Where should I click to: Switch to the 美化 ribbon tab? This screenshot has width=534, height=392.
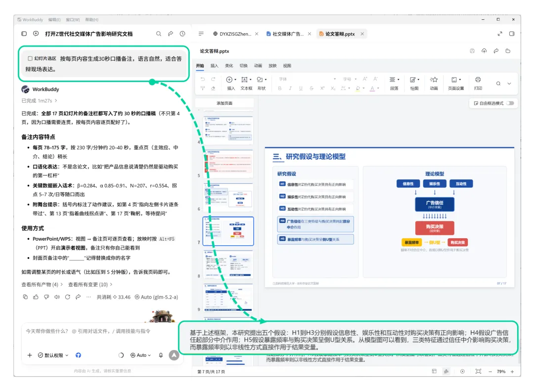pos(229,66)
